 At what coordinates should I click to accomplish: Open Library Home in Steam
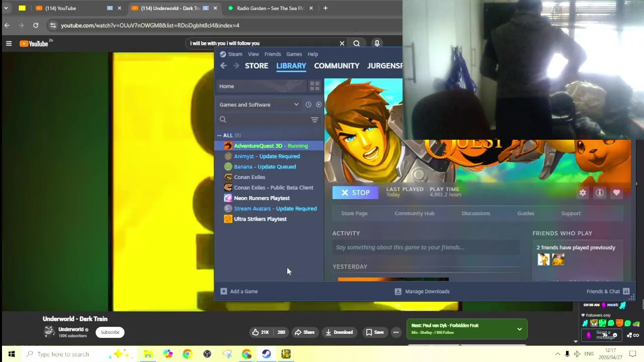click(262, 86)
